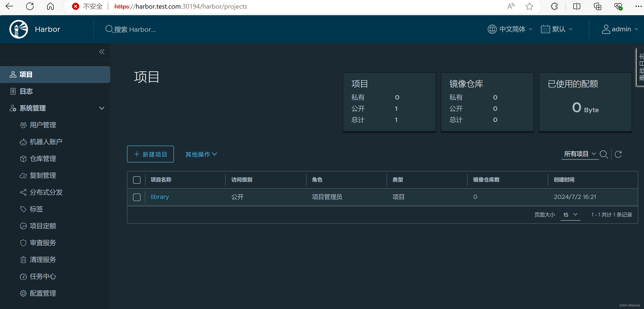Change page size dropdown showing 15

point(570,215)
